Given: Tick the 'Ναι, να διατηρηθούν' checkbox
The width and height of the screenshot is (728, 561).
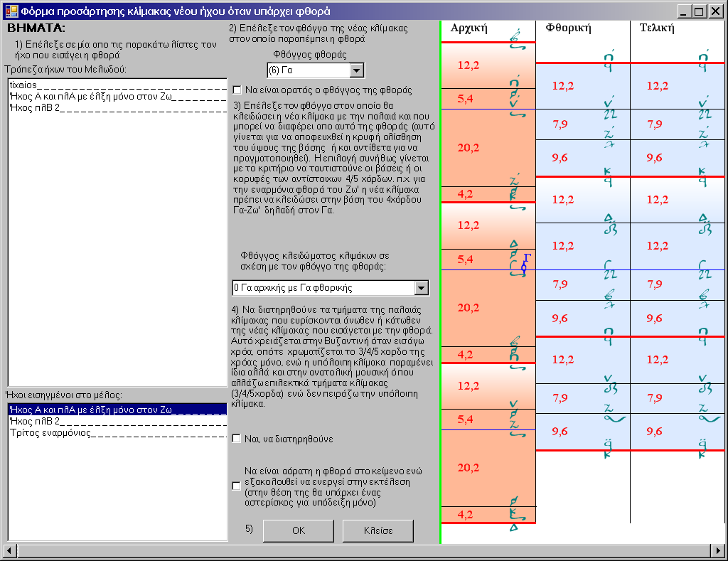Looking at the screenshot, I should [x=237, y=439].
